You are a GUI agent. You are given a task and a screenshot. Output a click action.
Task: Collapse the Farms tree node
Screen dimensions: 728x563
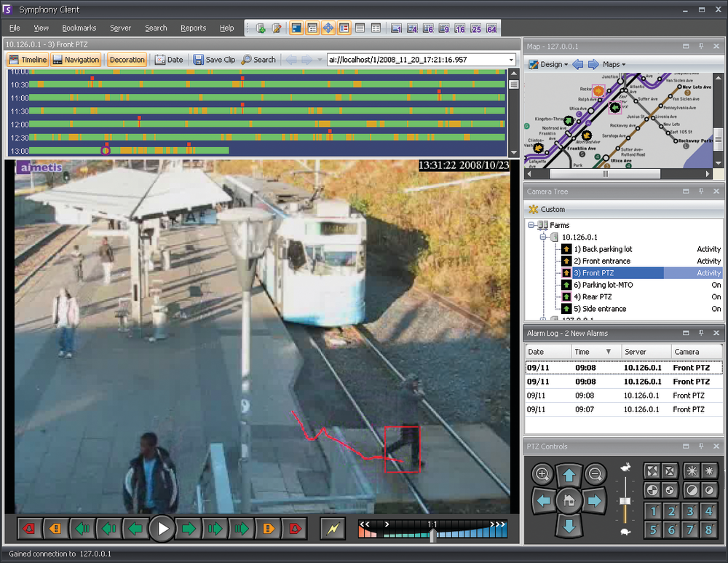pos(531,225)
